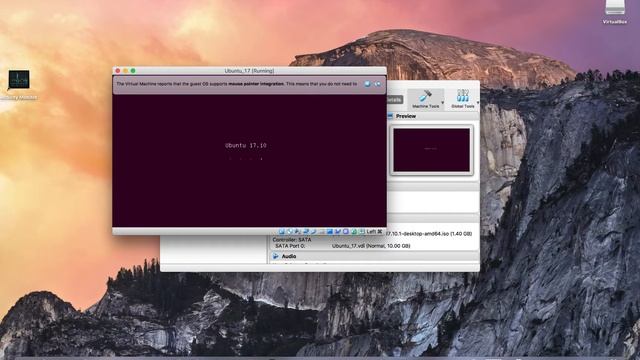Click the Preview section monitor icon

point(390,116)
